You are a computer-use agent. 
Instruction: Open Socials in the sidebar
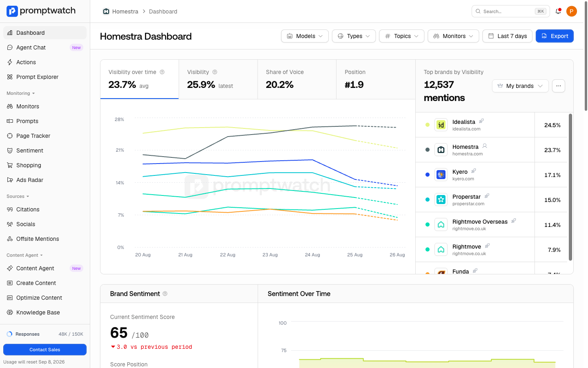pos(45,224)
